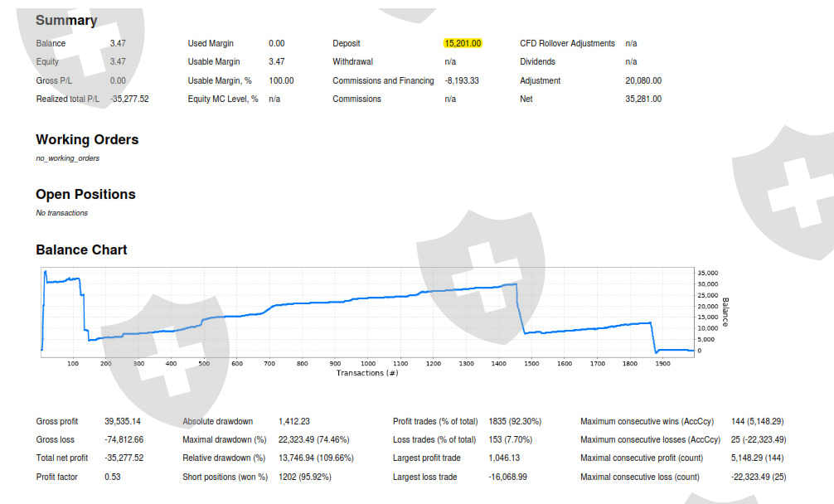Click the 1900 transactions axis tick

[x=662, y=364]
